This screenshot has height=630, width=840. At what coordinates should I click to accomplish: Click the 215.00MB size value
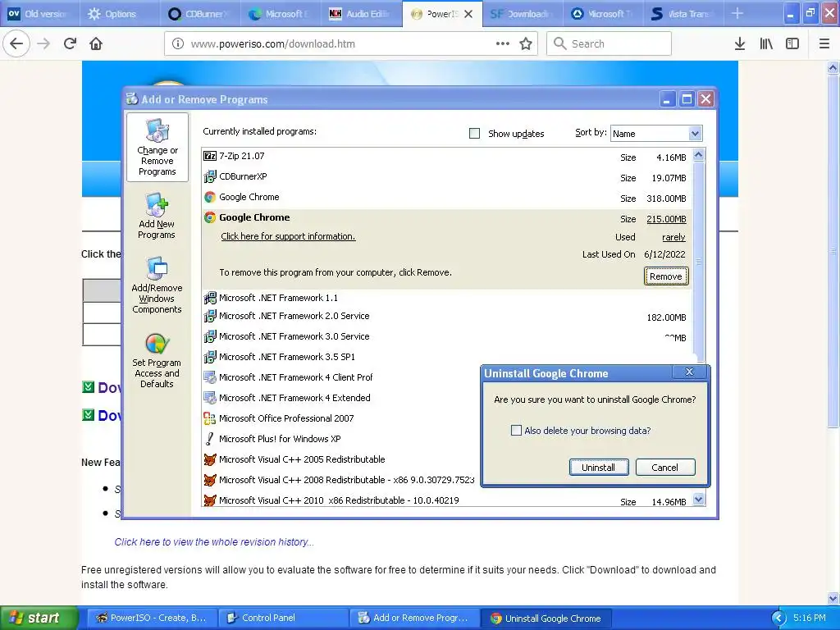point(666,219)
